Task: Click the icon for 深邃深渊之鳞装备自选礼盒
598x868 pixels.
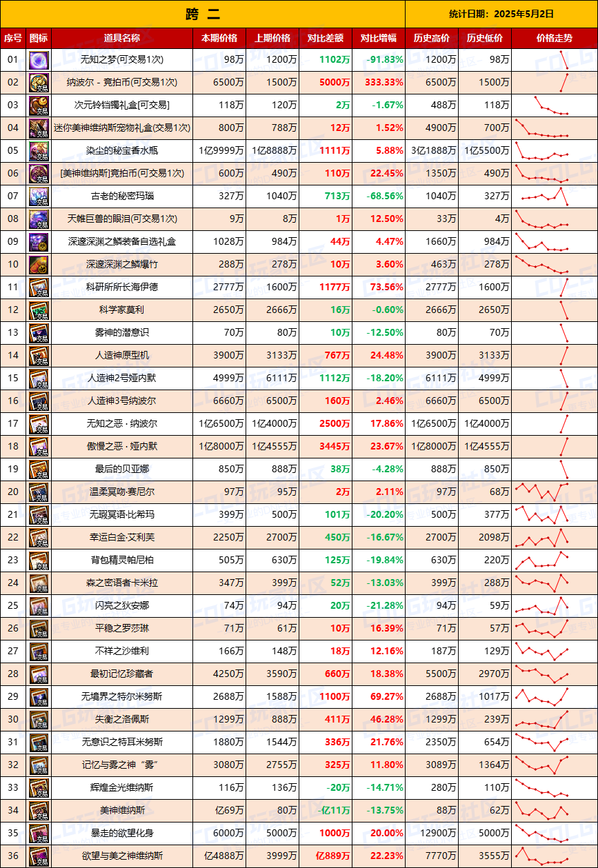Action: pos(39,241)
